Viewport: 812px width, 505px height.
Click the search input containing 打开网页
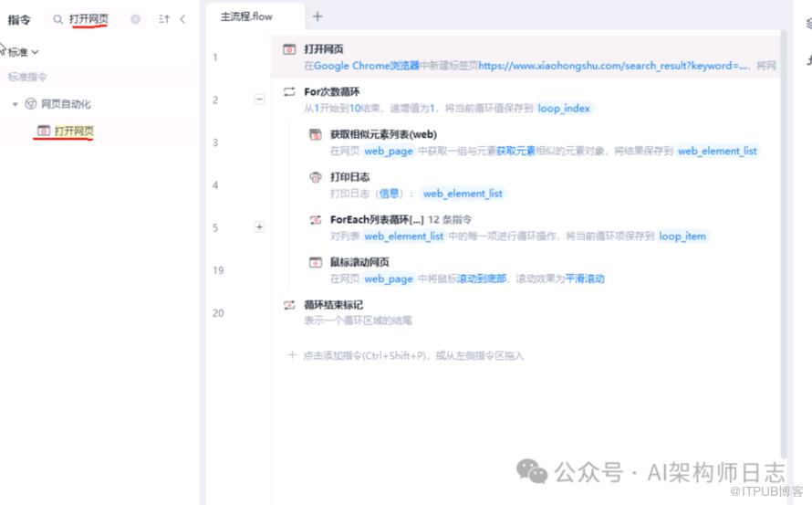(x=91, y=19)
